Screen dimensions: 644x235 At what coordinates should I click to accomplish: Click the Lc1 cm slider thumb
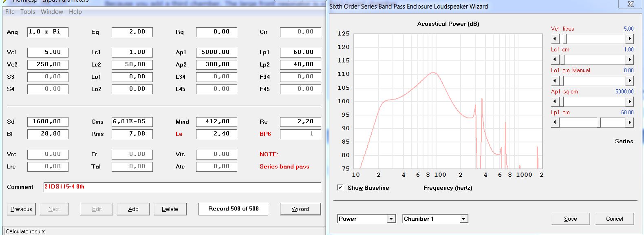(x=562, y=60)
